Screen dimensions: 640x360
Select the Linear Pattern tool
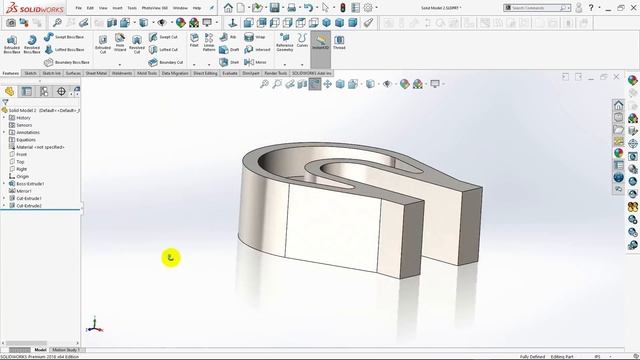209,42
